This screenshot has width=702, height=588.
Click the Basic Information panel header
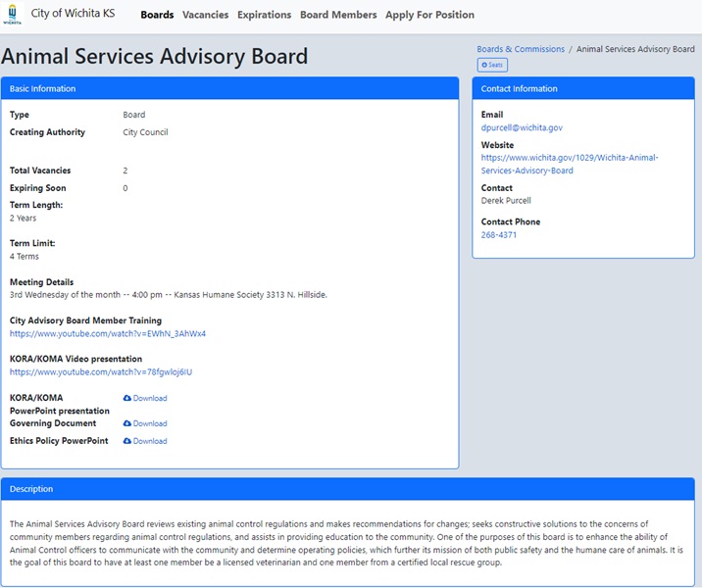click(229, 88)
